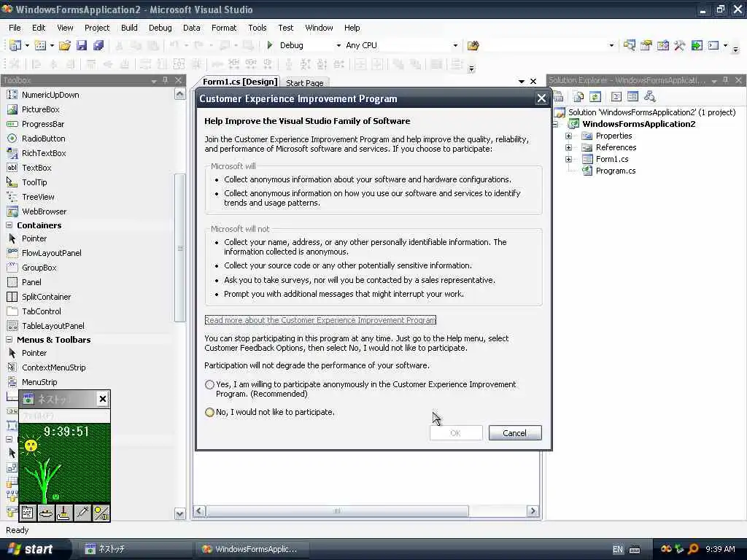
Task: Click the syringe icon in pet window
Action: [x=82, y=513]
